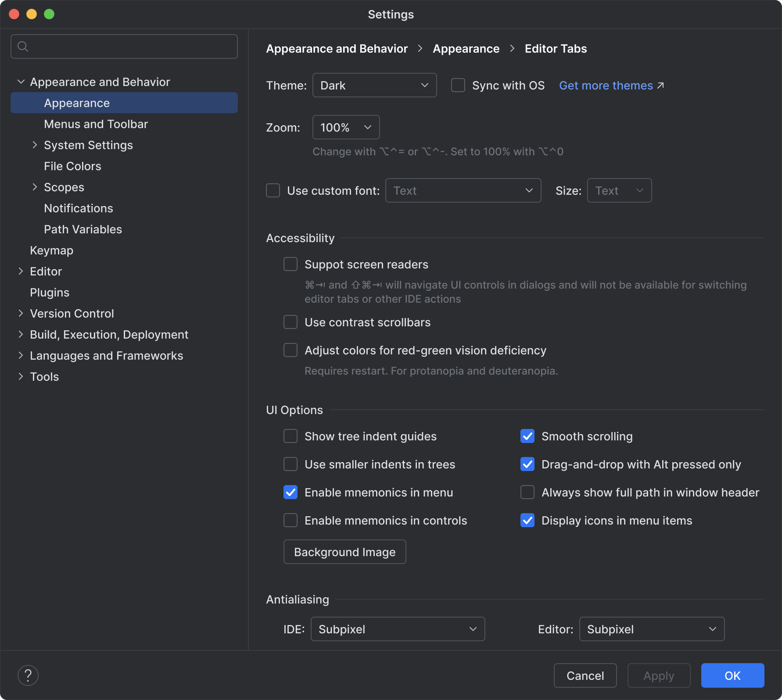Open the IDE antialiasing dropdown
782x700 pixels.
(x=397, y=629)
